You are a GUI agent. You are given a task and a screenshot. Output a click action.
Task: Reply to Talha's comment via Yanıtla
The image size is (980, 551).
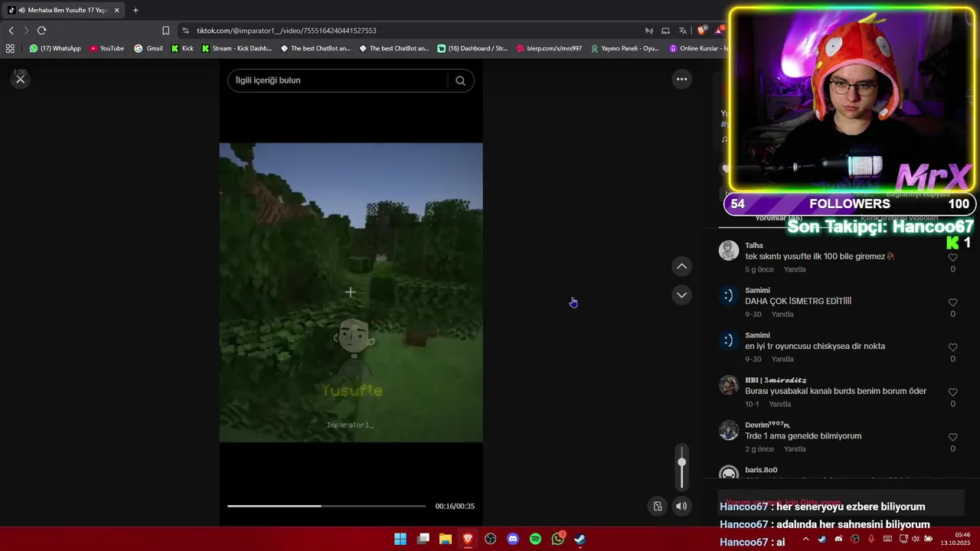pos(794,269)
